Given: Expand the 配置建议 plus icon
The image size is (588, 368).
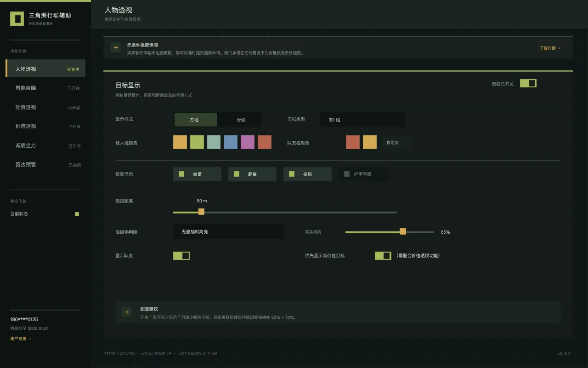Looking at the screenshot, I should click(x=127, y=312).
